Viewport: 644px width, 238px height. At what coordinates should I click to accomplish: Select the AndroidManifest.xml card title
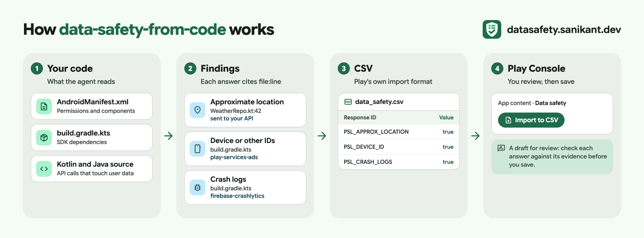pos(93,102)
